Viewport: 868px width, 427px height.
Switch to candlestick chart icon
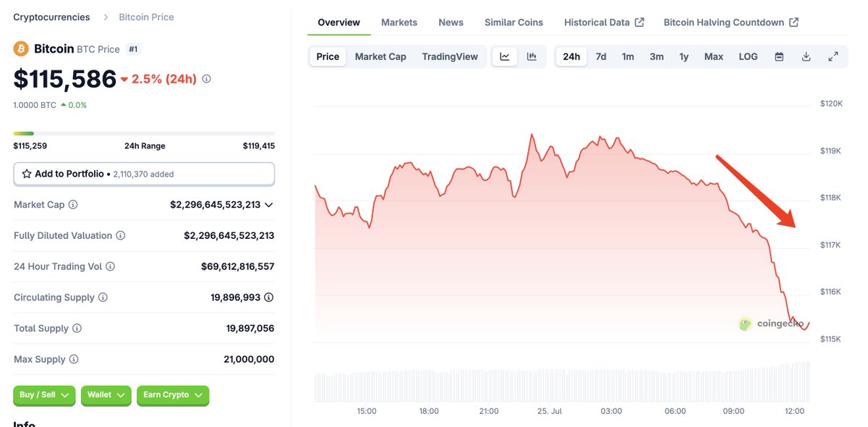(x=532, y=56)
